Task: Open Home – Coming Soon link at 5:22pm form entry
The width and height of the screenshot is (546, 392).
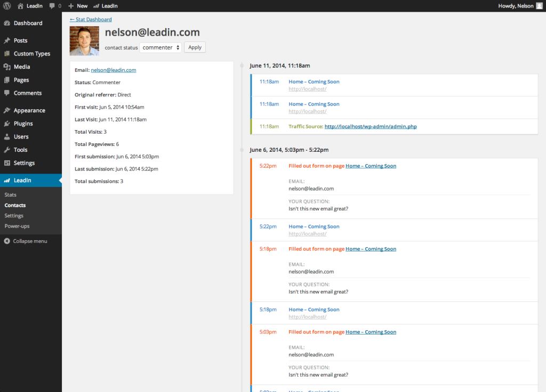Action: click(x=371, y=166)
